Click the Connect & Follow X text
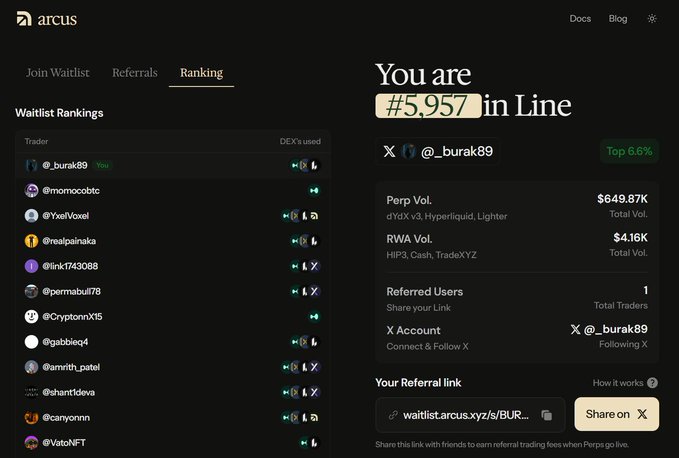Screen dimensions: 679x458 click(427, 346)
